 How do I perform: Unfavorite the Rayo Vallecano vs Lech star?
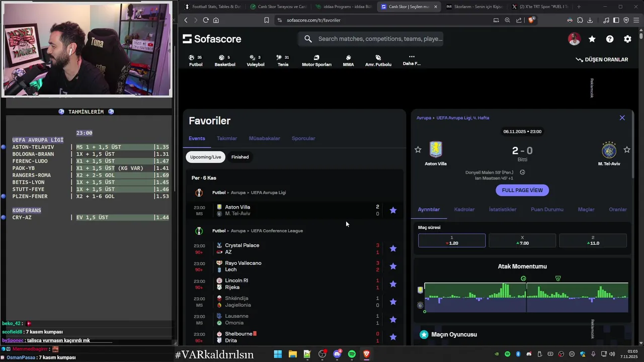[393, 266]
